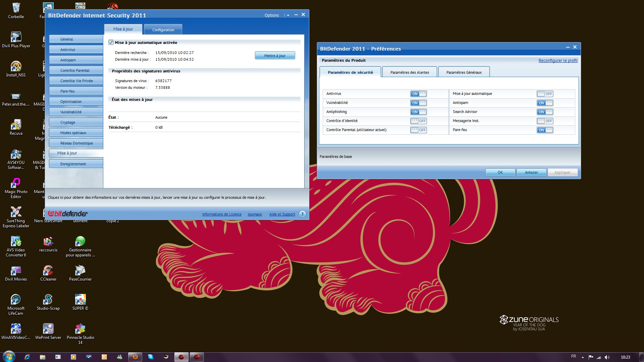Open the Paramètres des Alertes tab

point(410,72)
